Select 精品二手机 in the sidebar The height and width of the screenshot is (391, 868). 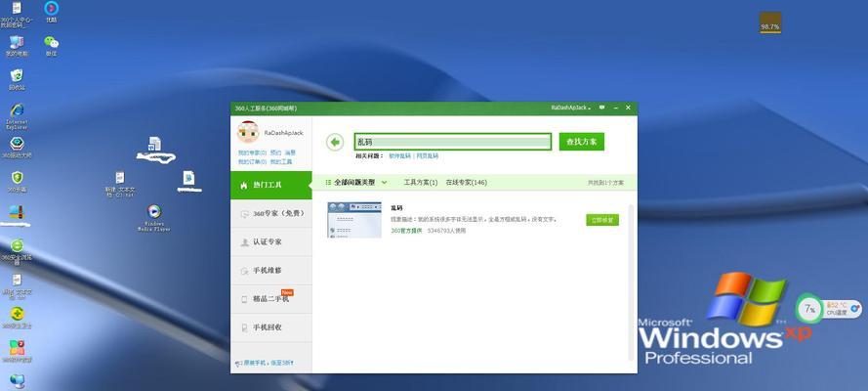pyautogui.click(x=271, y=299)
